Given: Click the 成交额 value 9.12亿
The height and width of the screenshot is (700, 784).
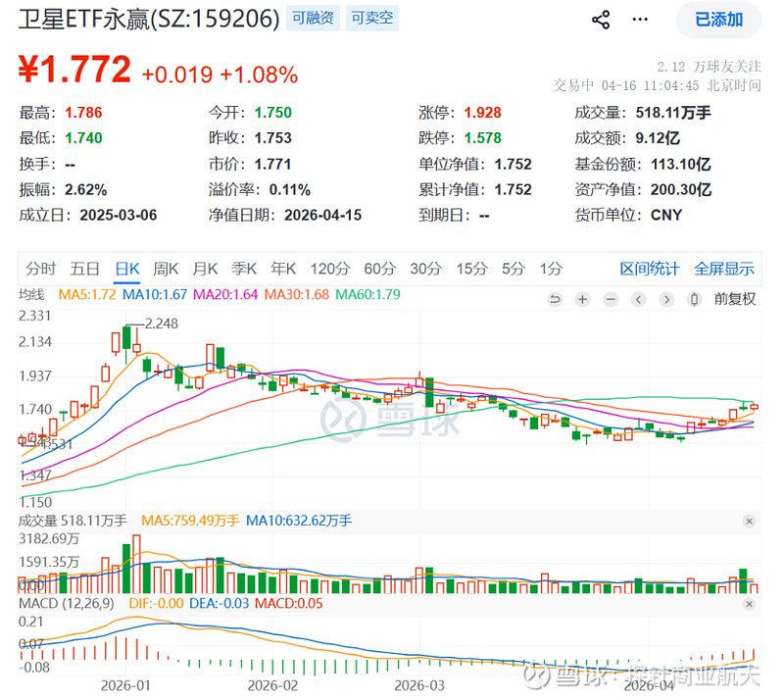Looking at the screenshot, I should point(658,138).
